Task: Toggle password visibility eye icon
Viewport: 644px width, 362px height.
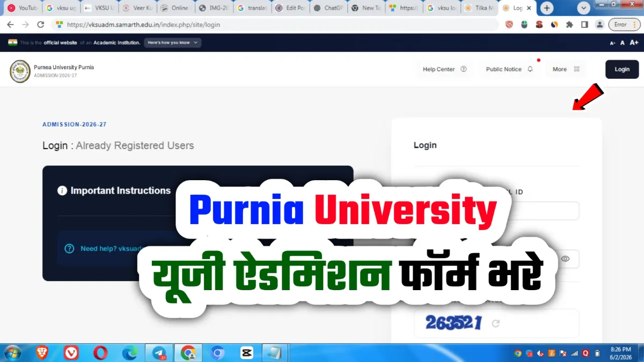Action: 565,258
